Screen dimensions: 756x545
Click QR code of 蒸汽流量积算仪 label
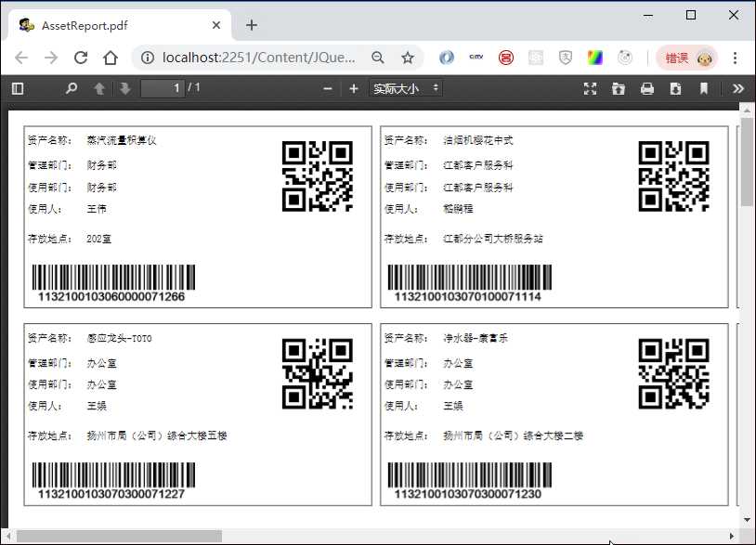[x=318, y=175]
